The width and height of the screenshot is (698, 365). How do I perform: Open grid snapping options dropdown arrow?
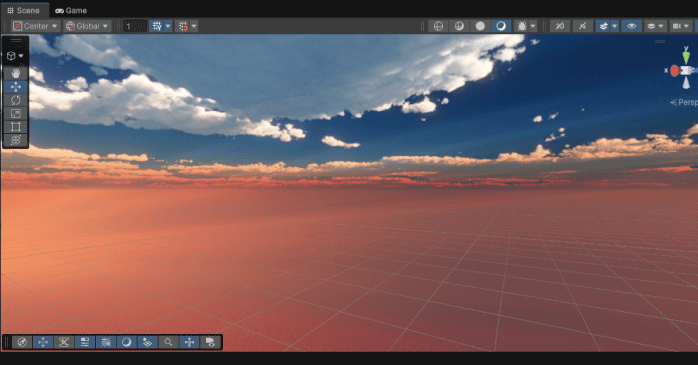[194, 26]
